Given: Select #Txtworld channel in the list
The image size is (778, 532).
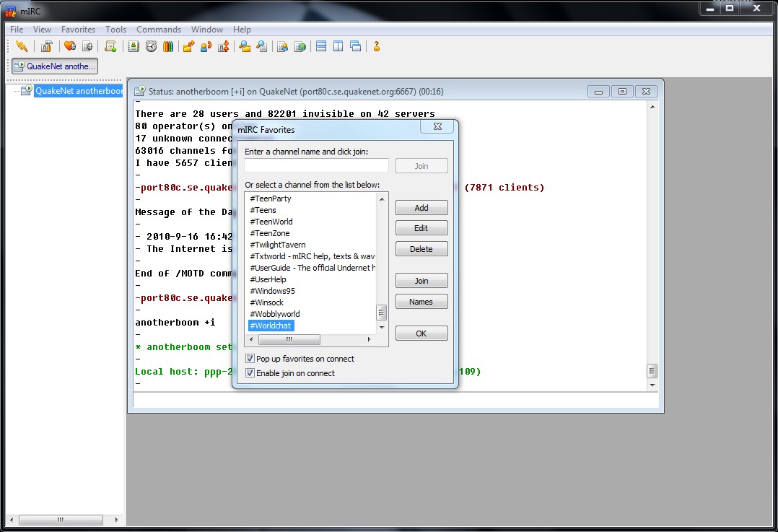Looking at the screenshot, I should click(x=312, y=256).
